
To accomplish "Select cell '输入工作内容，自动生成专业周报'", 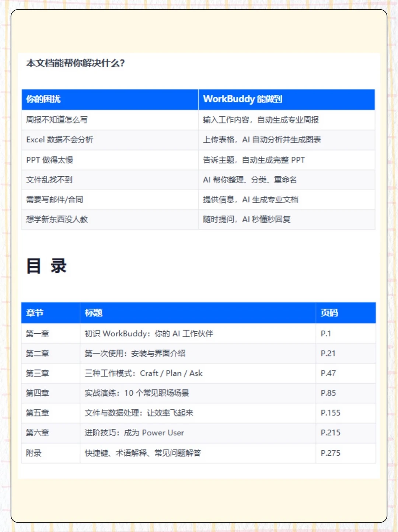I will click(287, 120).
